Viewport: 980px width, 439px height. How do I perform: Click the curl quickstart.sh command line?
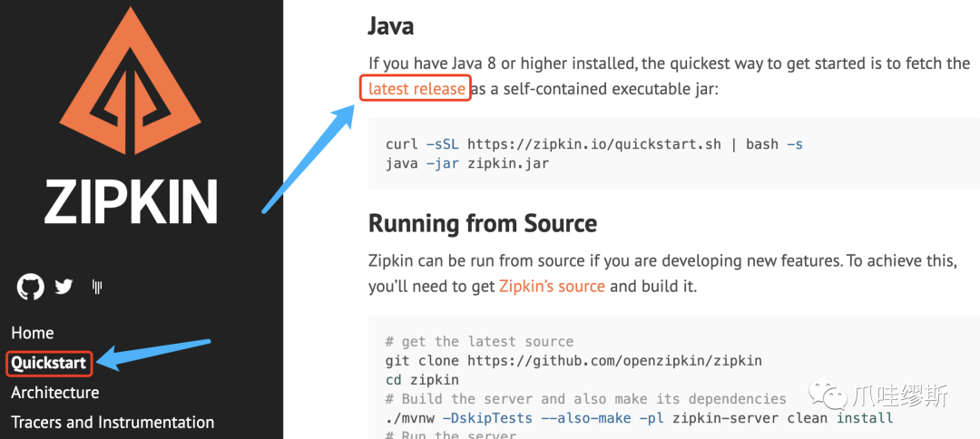click(x=593, y=144)
